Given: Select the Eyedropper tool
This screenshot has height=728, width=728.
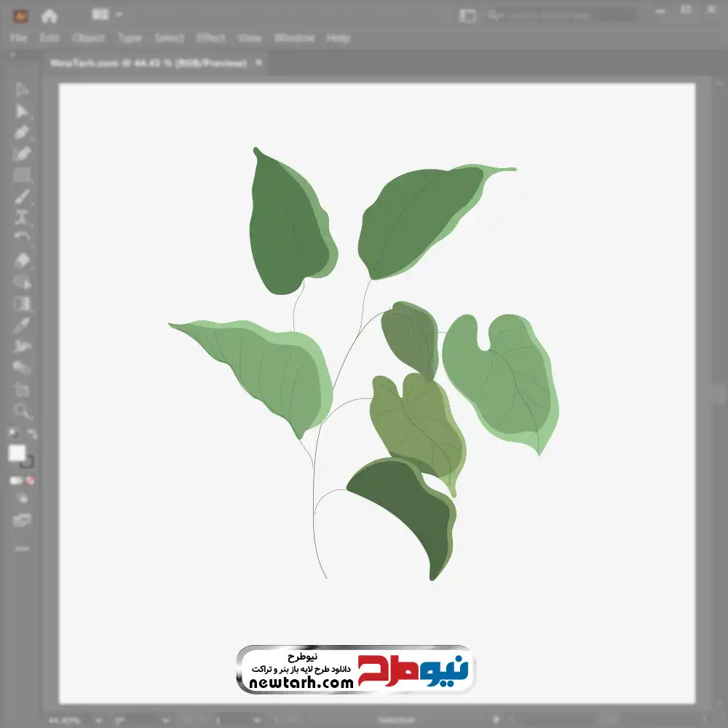Looking at the screenshot, I should [21, 325].
